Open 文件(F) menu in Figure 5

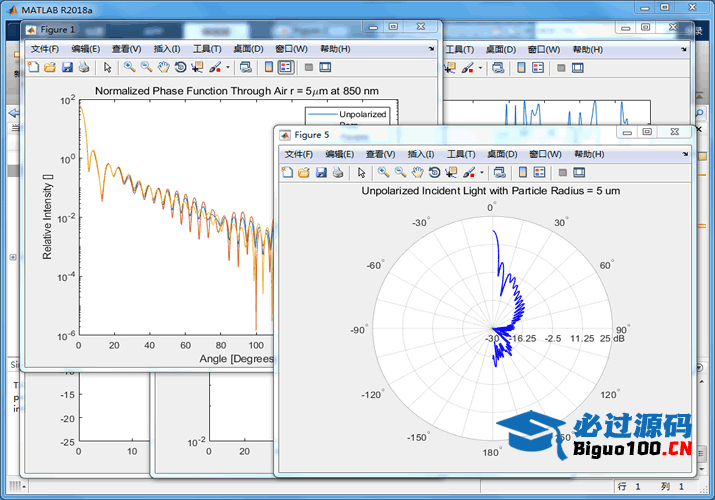(299, 154)
